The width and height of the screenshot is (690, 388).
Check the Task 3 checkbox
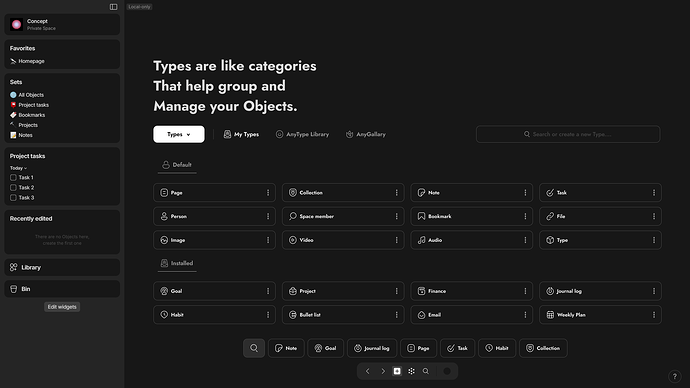coord(13,198)
